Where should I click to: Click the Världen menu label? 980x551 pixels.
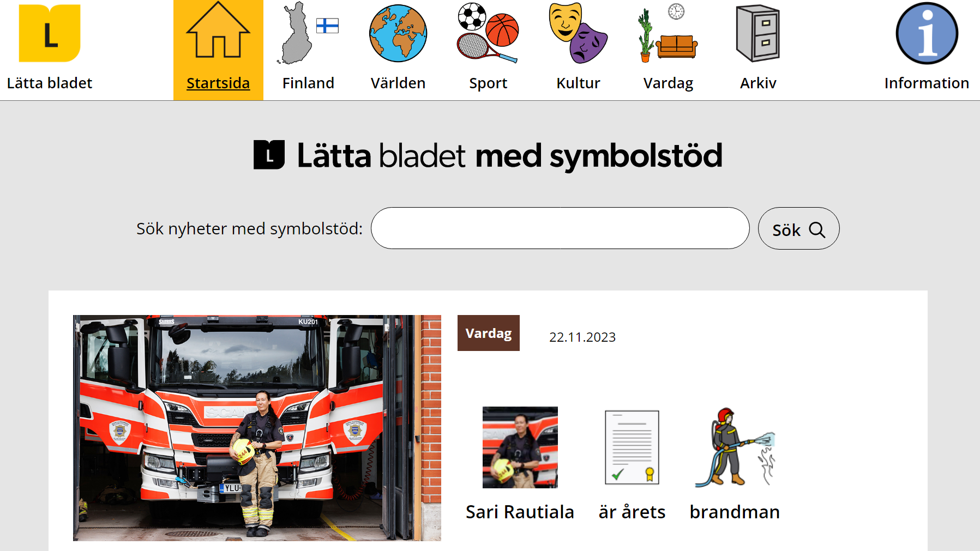click(398, 83)
